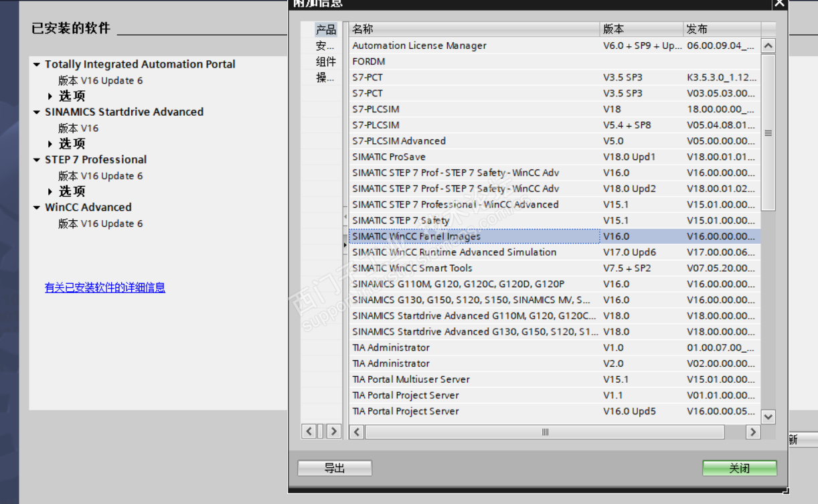818x504 pixels.
Task: Select SIMATIC WinCC Runtime Advanced Simulation row
Action: point(554,252)
